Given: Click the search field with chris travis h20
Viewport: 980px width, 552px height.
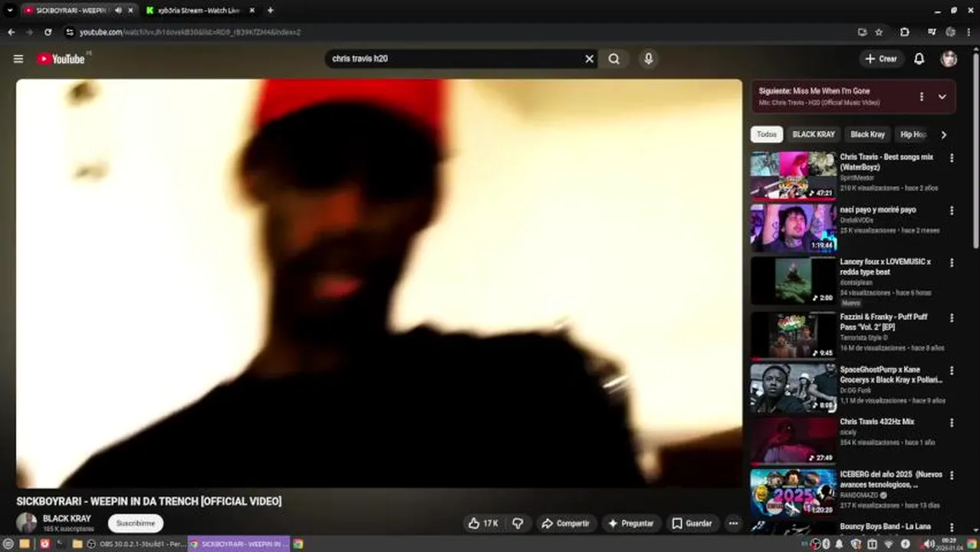Looking at the screenshot, I should pyautogui.click(x=452, y=59).
